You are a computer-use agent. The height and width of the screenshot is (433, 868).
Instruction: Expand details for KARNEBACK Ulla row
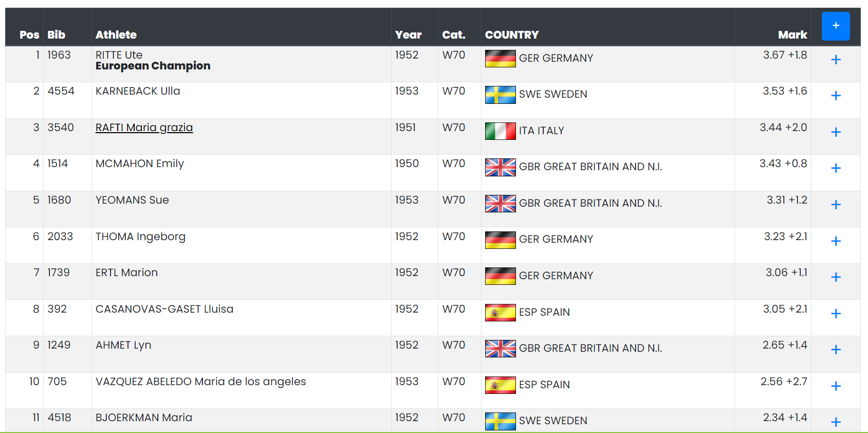click(x=836, y=96)
